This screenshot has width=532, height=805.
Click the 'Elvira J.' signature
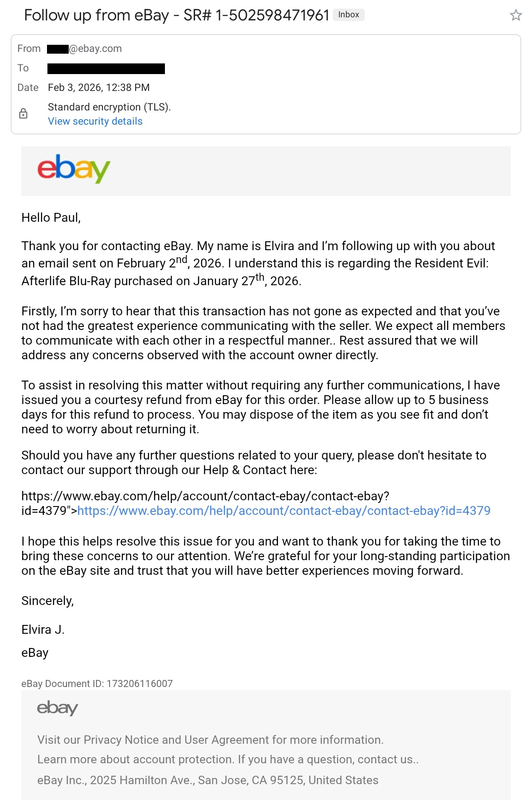[43, 629]
